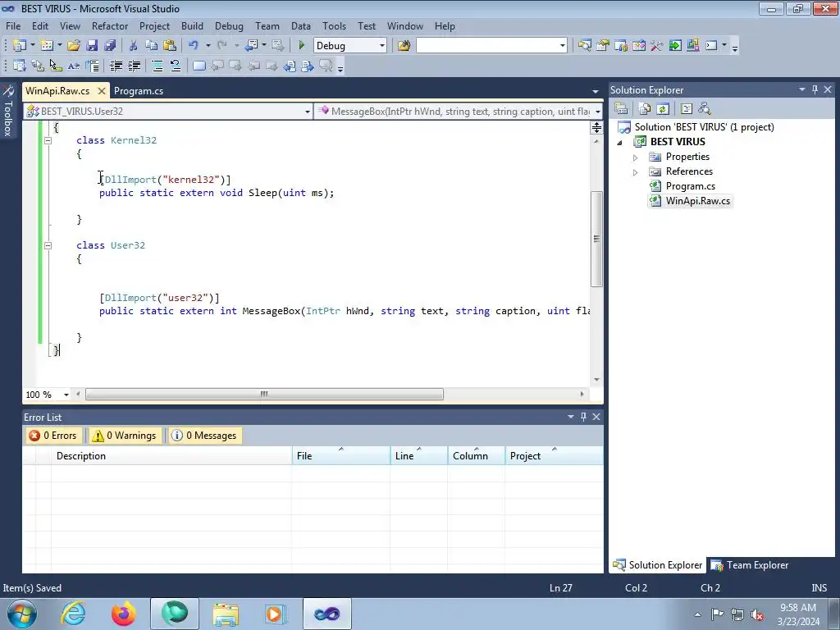Select Program.cs in Solution Explorer
Viewport: 840px width, 630px height.
pyautogui.click(x=690, y=186)
